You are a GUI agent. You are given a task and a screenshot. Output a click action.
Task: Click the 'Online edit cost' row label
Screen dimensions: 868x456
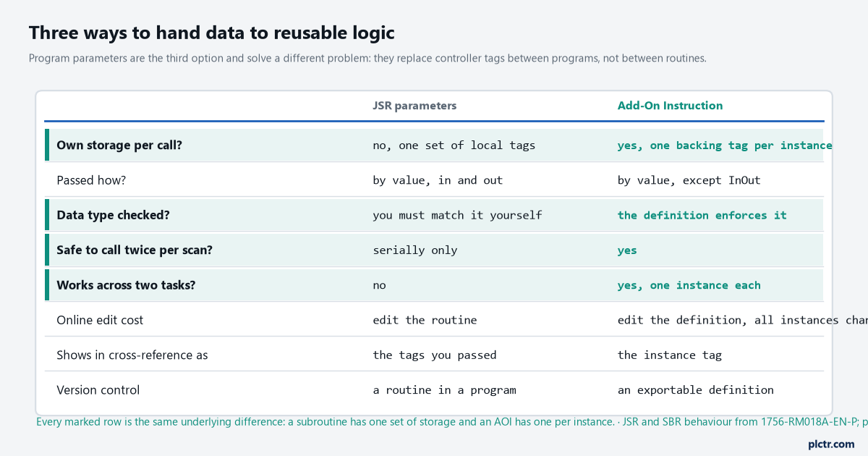coord(100,320)
